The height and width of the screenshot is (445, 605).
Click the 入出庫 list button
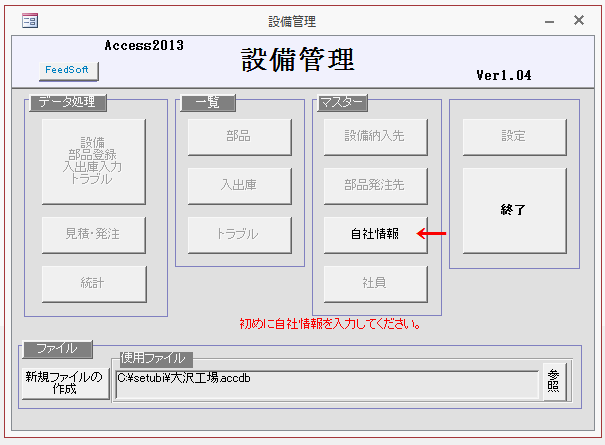(x=240, y=186)
